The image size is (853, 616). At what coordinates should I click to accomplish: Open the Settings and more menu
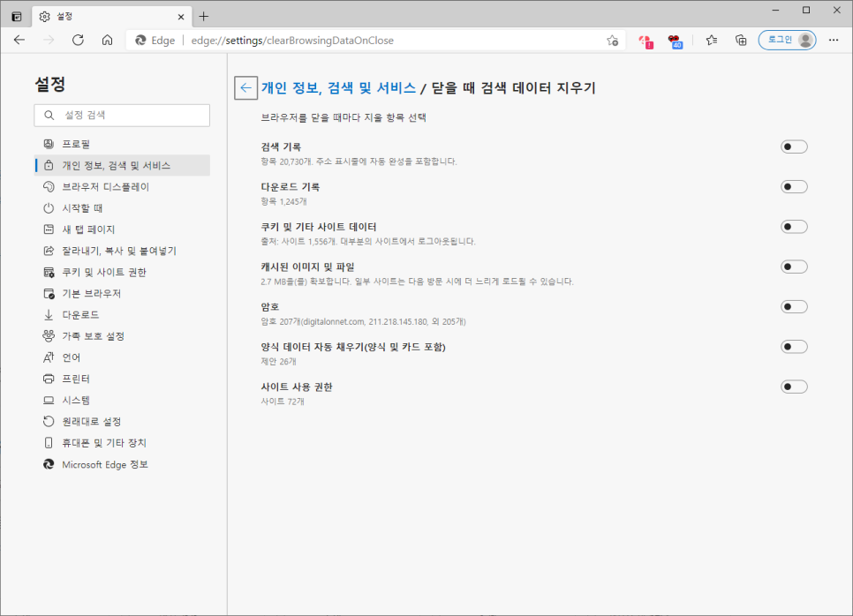coord(834,40)
